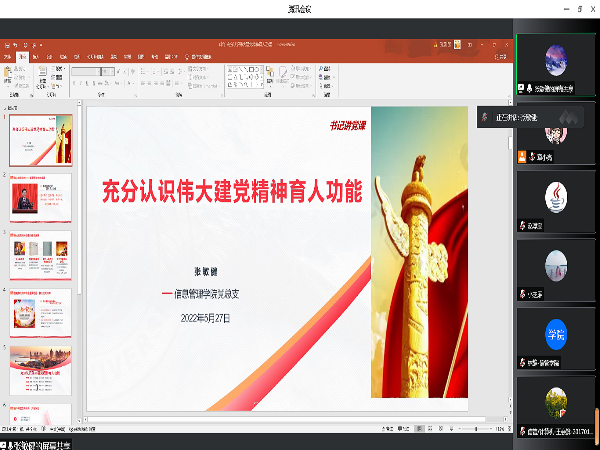Click the blue 学院 participant avatar

(556, 331)
